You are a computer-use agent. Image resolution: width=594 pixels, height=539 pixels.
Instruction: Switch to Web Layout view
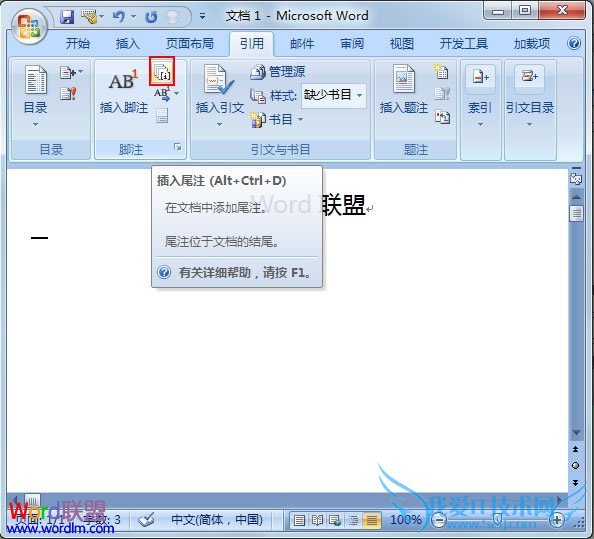coord(336,520)
